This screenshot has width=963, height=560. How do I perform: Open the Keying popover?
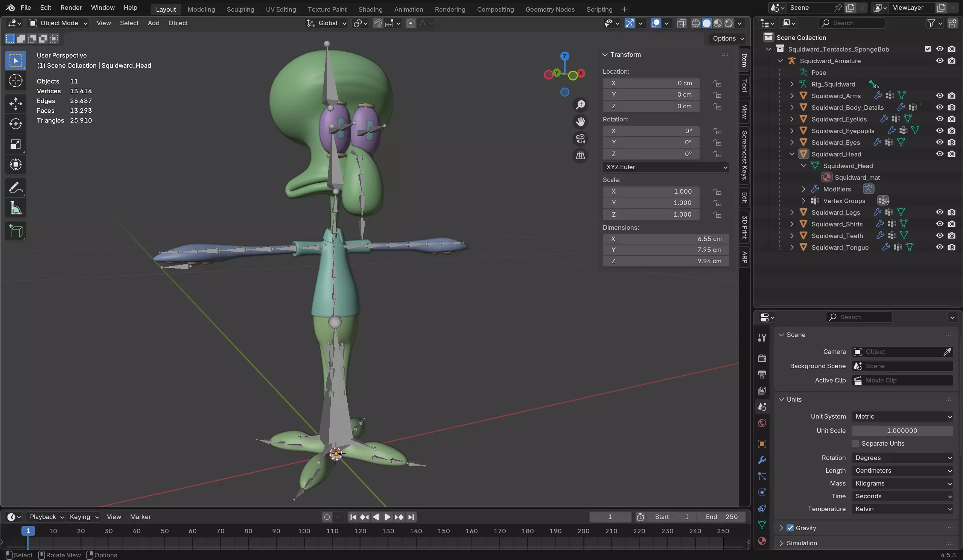click(84, 517)
